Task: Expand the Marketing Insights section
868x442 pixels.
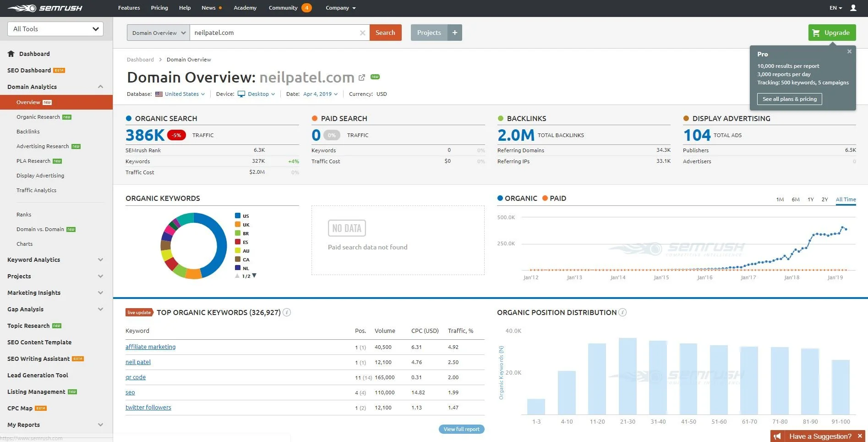Action: click(x=100, y=293)
